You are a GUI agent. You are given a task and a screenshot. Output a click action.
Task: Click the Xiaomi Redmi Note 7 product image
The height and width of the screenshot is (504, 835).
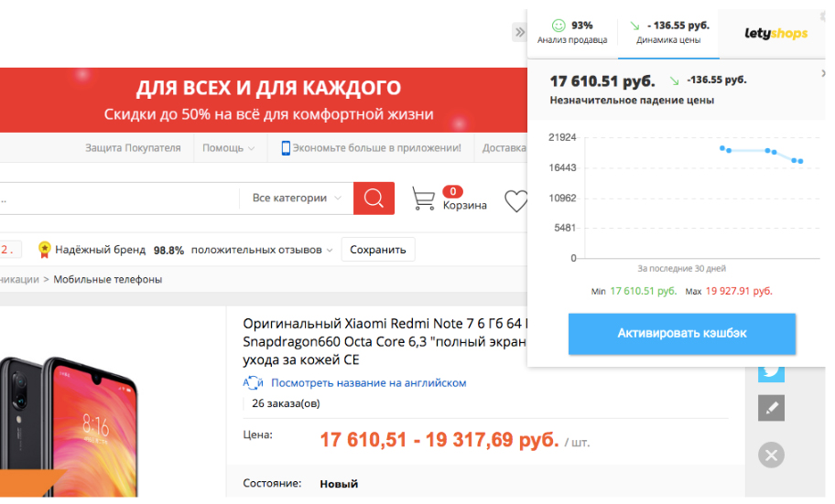[x=68, y=425]
